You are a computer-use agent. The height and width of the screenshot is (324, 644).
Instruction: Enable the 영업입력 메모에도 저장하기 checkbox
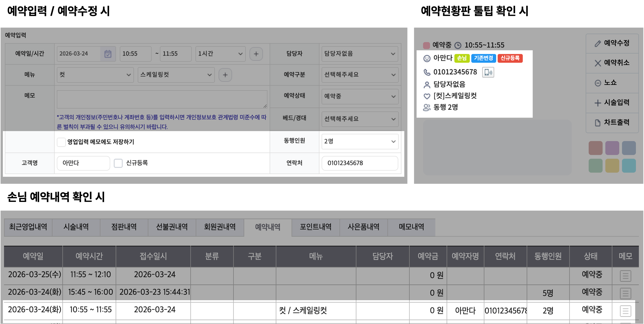click(61, 142)
